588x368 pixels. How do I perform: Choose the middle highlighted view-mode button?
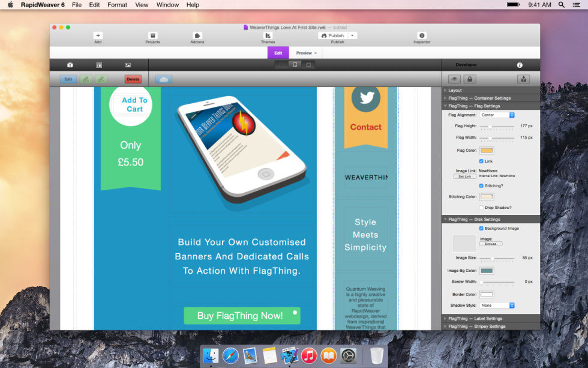click(x=295, y=65)
